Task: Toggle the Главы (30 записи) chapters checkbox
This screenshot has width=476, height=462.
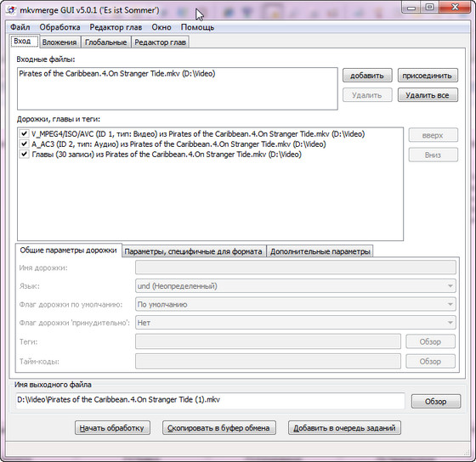Action: click(x=24, y=154)
